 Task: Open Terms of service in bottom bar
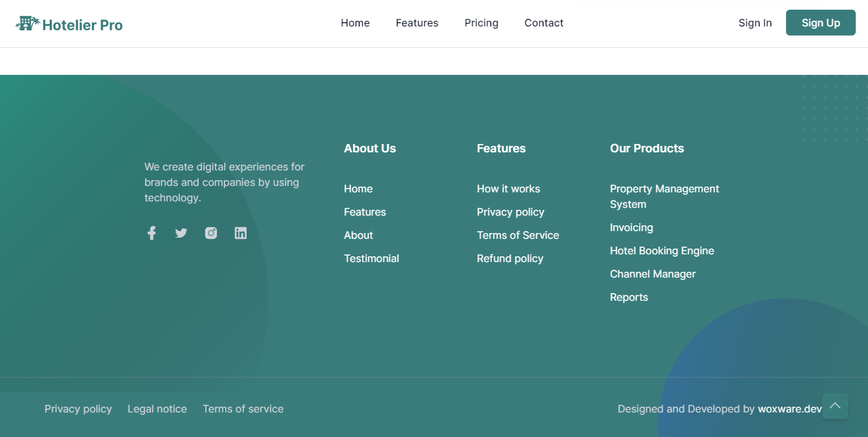243,409
